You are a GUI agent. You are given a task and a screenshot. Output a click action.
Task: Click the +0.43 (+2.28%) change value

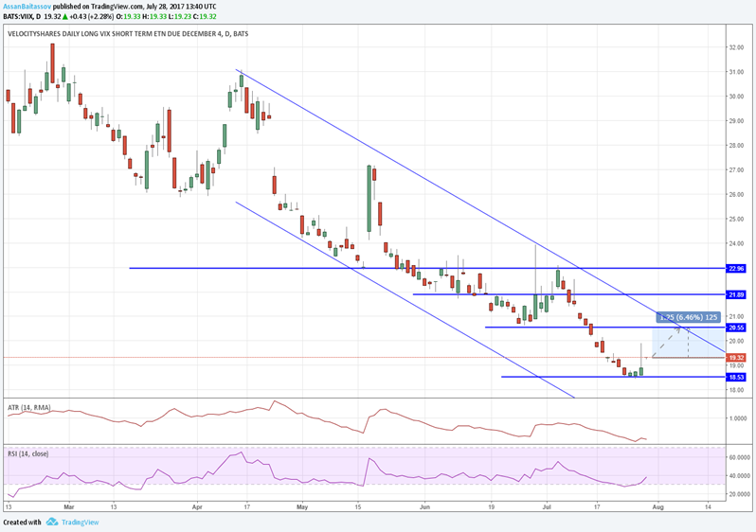92,16
